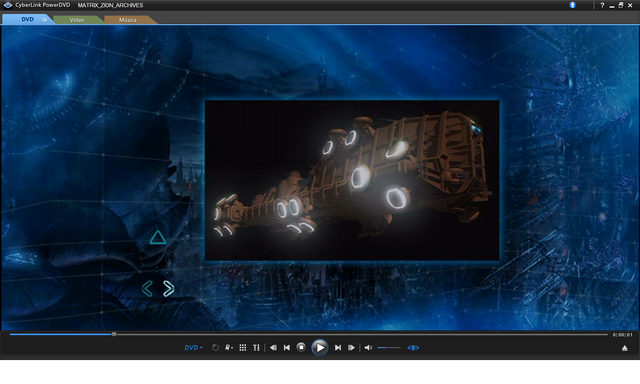Mute the volume speaker icon

(x=368, y=348)
